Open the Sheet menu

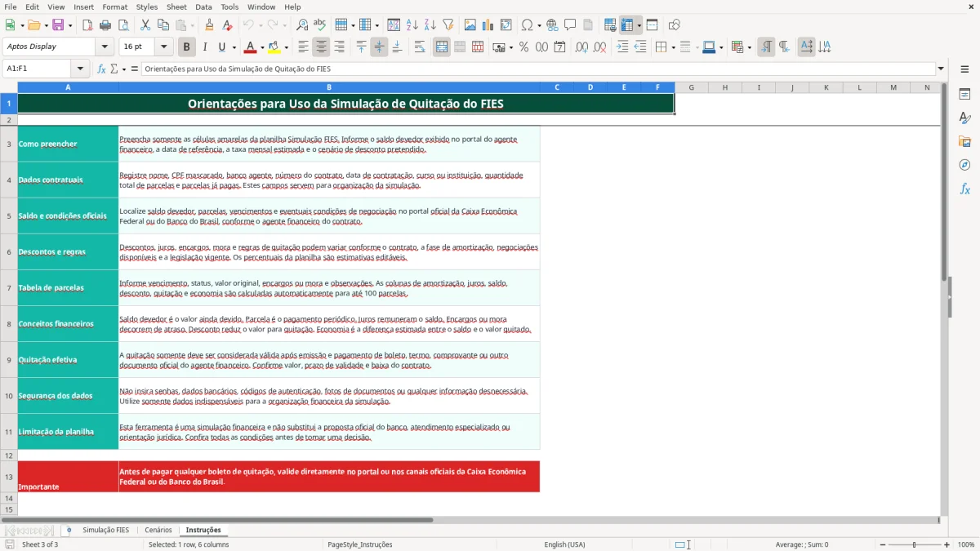pos(176,7)
